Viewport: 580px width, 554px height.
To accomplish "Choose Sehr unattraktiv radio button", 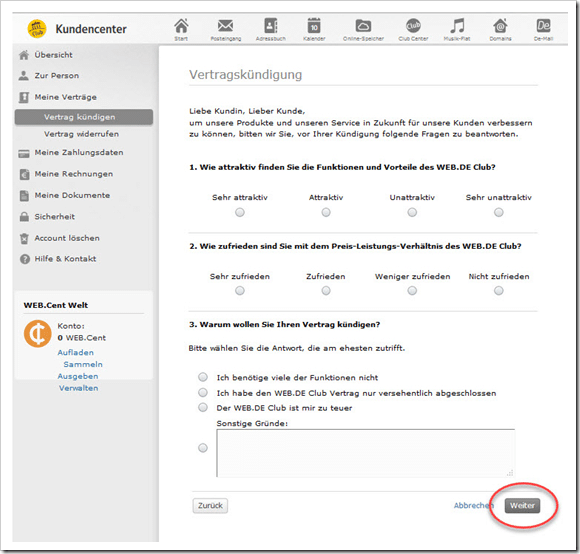I will tap(499, 212).
